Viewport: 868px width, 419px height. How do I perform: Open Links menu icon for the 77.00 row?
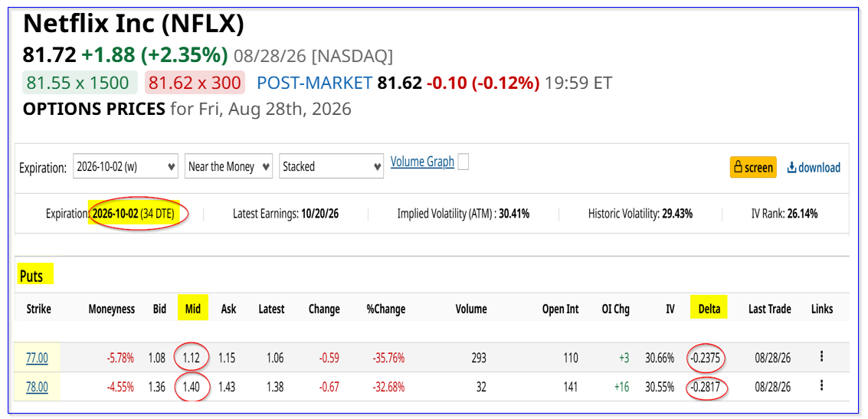[821, 357]
